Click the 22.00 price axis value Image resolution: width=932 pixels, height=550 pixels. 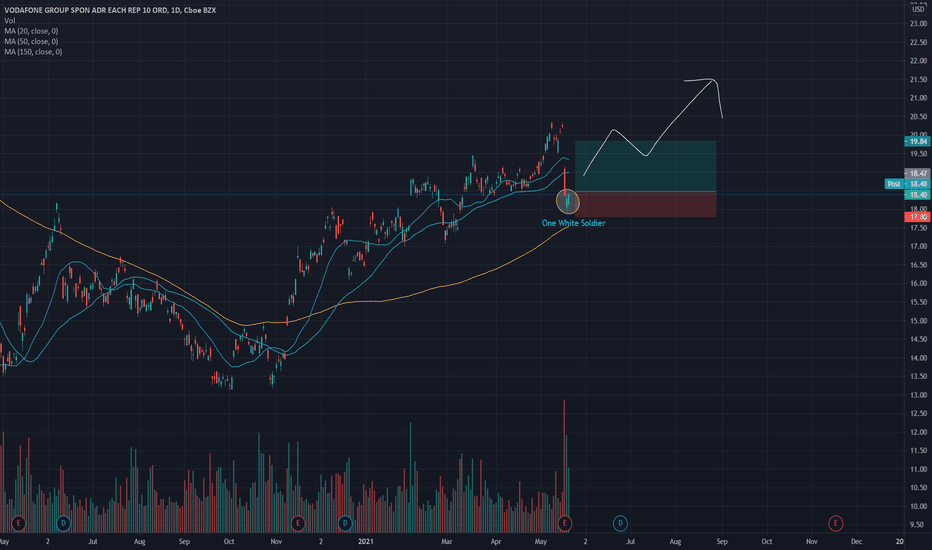point(918,61)
